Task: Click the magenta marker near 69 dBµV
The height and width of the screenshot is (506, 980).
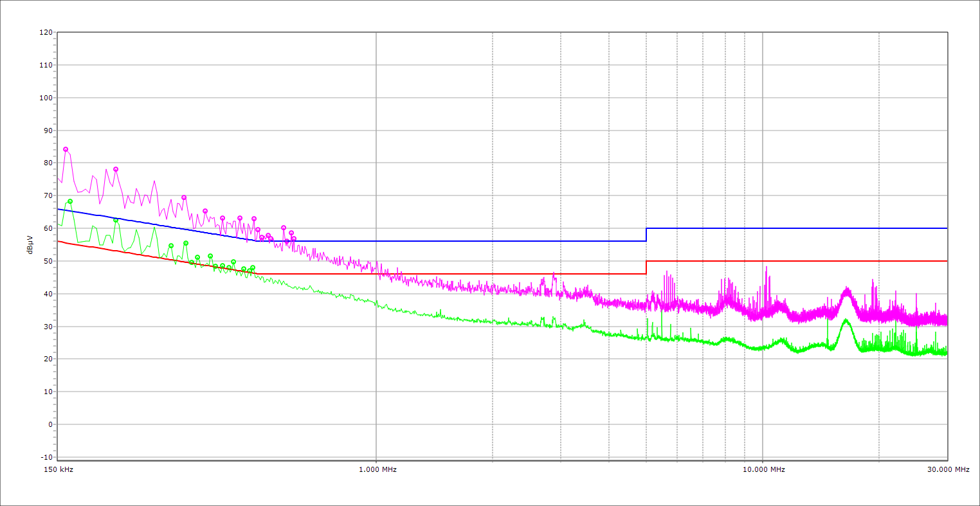Action: (184, 197)
